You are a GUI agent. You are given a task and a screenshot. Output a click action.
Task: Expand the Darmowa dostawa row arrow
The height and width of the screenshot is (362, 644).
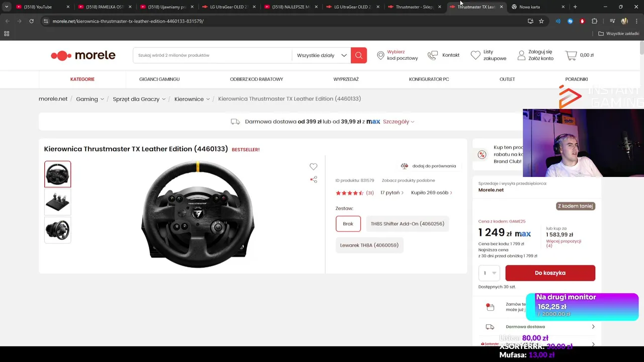pyautogui.click(x=593, y=327)
